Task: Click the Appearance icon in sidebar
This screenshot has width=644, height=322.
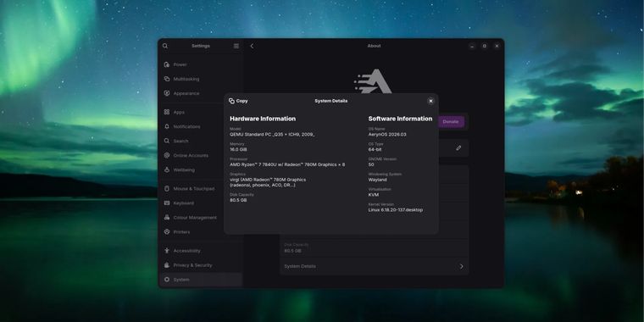Action: point(167,93)
